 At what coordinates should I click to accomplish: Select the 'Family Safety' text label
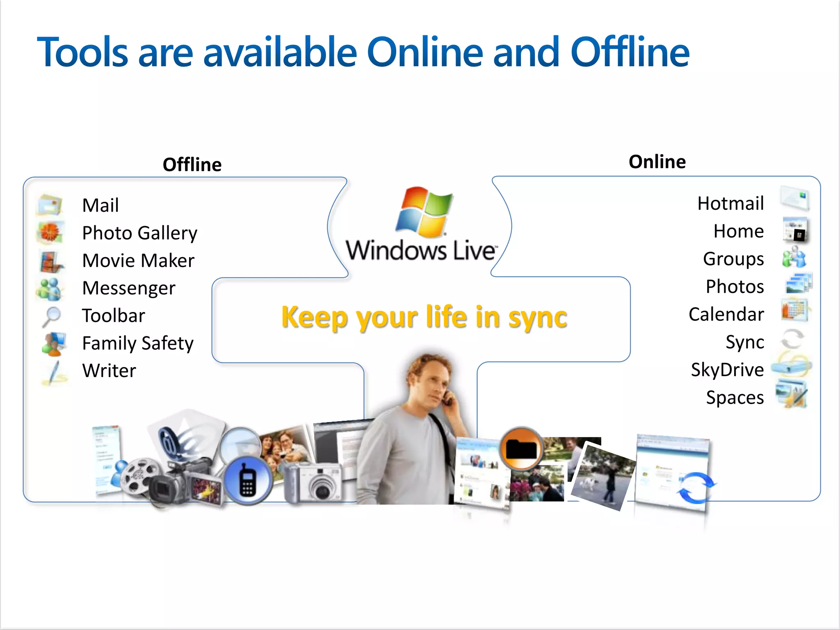click(x=138, y=343)
